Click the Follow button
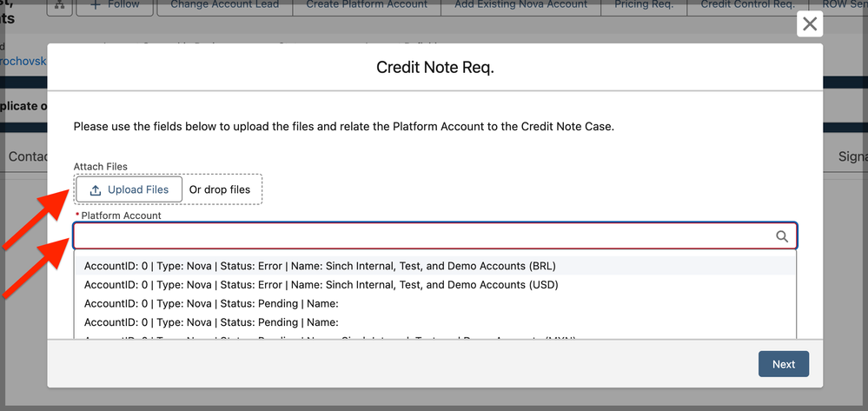Viewport: 868px width, 411px height. click(x=114, y=5)
